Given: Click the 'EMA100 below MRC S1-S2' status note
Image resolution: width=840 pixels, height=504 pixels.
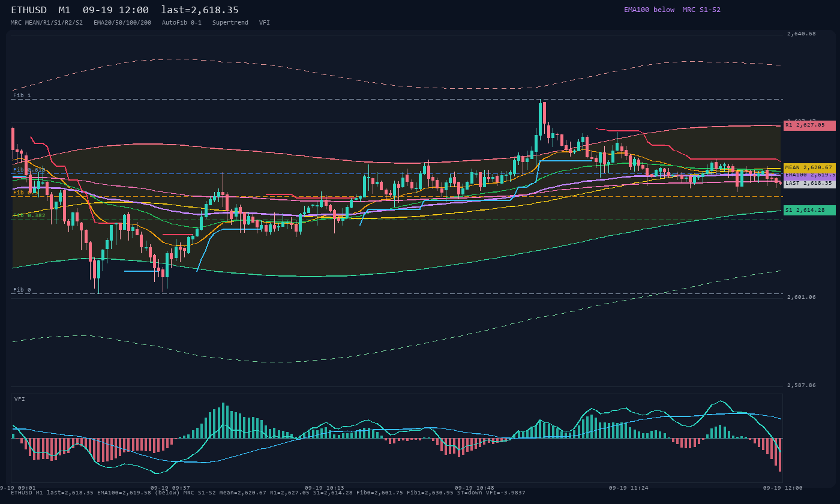Looking at the screenshot, I should pyautogui.click(x=672, y=10).
